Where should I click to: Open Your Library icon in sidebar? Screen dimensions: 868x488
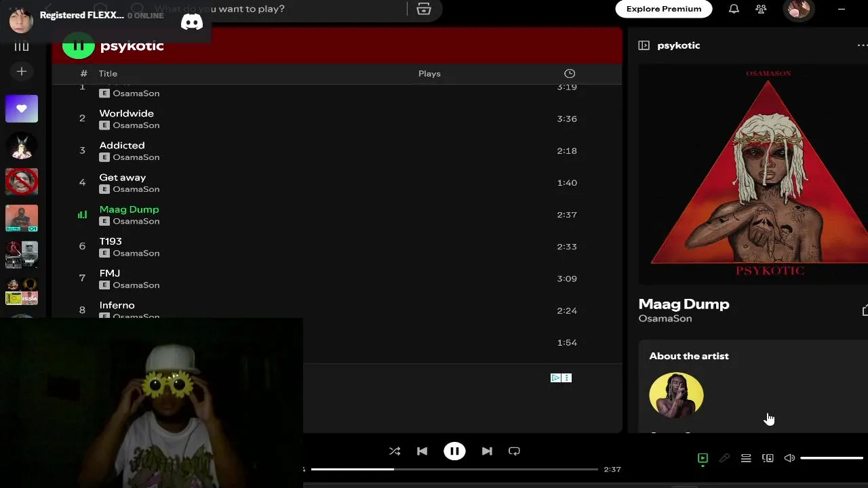[22, 47]
